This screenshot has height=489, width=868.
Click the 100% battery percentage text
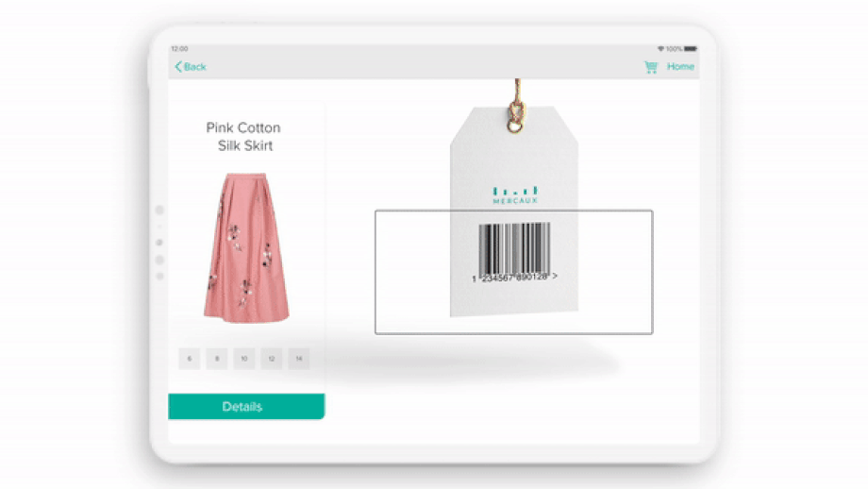[x=674, y=49]
